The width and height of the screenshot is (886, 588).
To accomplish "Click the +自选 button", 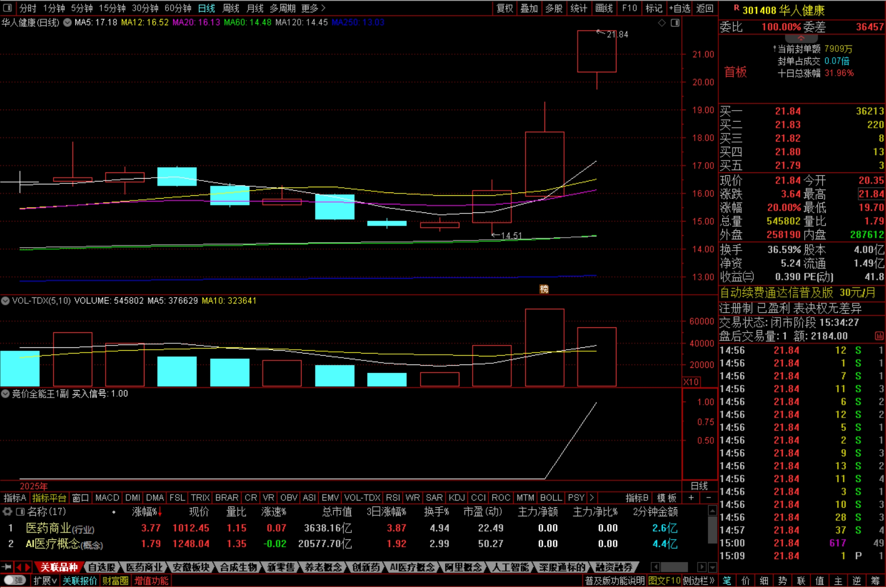I will pyautogui.click(x=680, y=8).
